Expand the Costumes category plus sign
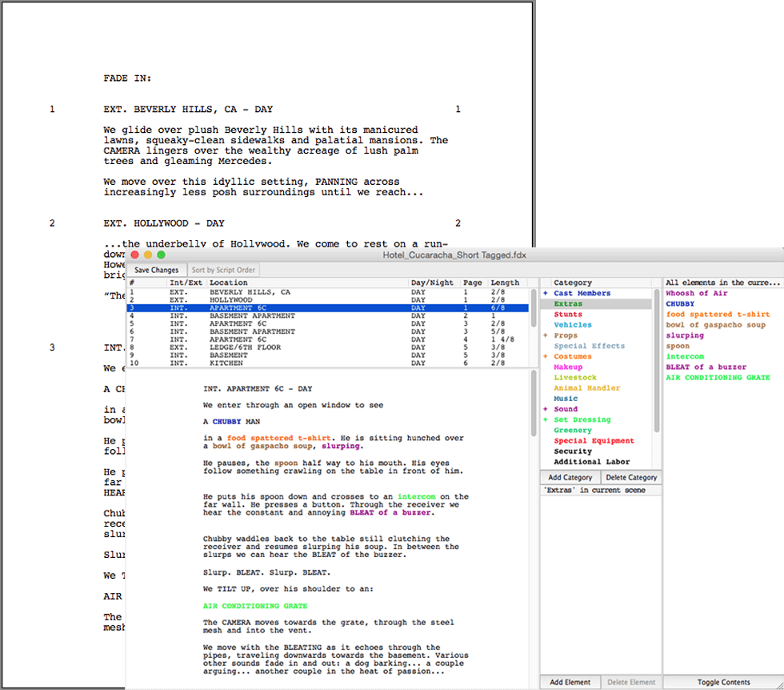784x690 pixels. [546, 356]
